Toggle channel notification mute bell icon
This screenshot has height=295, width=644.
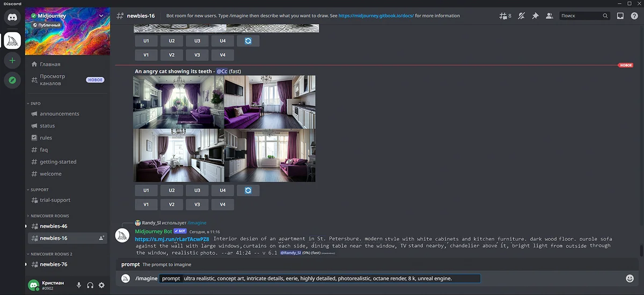(521, 16)
